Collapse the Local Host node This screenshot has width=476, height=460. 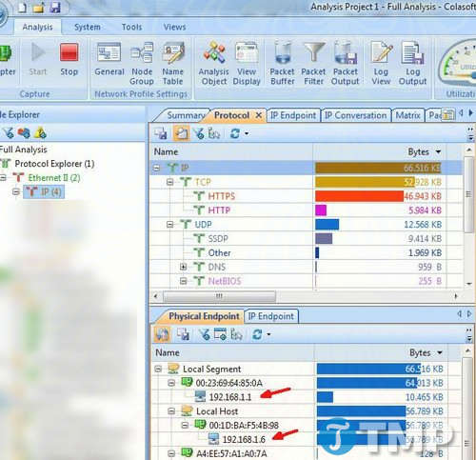pos(171,411)
